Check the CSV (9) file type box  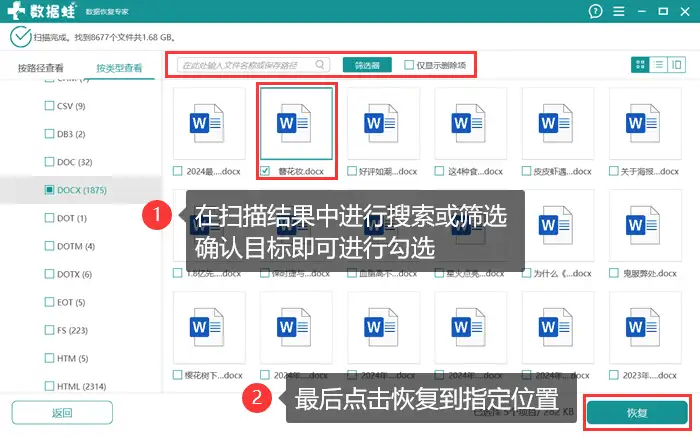coord(50,106)
